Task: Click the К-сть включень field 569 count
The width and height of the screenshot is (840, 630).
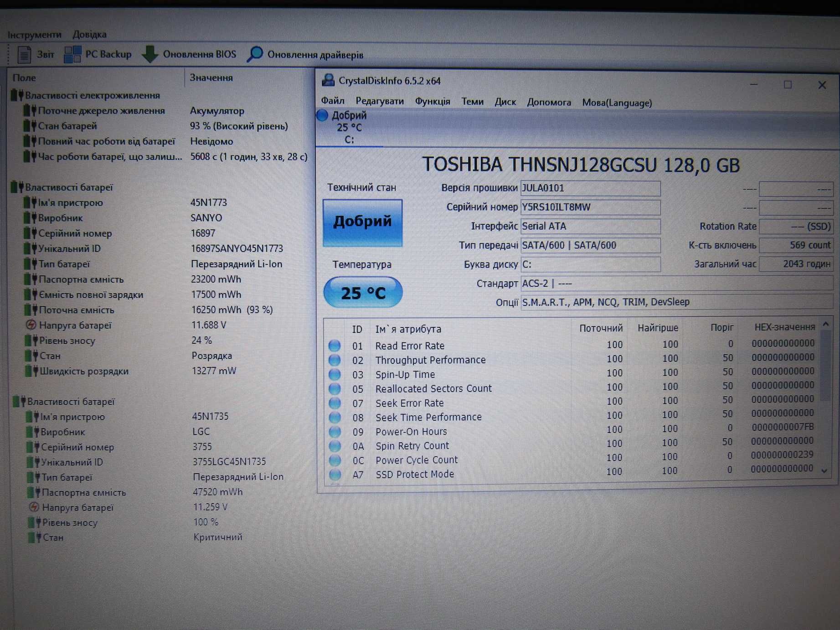Action: point(796,245)
